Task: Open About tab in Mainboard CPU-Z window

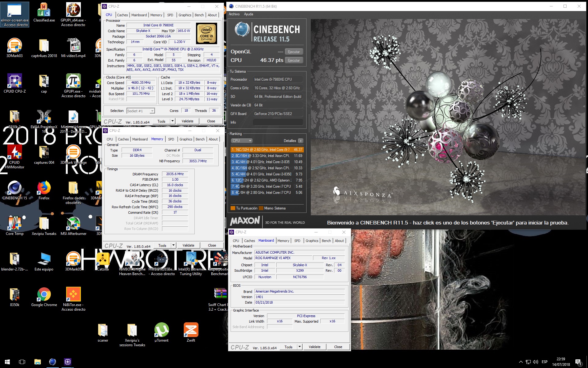Action: click(x=339, y=241)
